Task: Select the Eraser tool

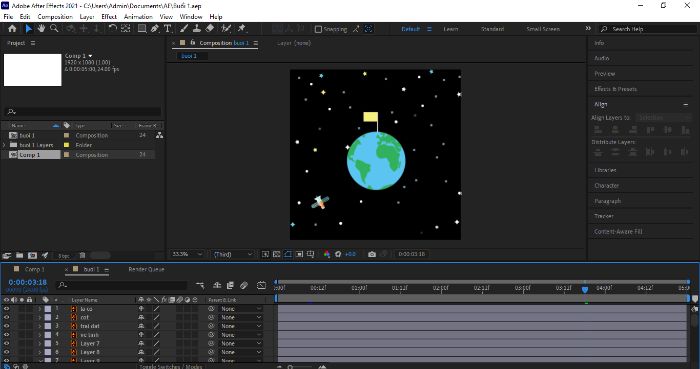Action: click(209, 29)
